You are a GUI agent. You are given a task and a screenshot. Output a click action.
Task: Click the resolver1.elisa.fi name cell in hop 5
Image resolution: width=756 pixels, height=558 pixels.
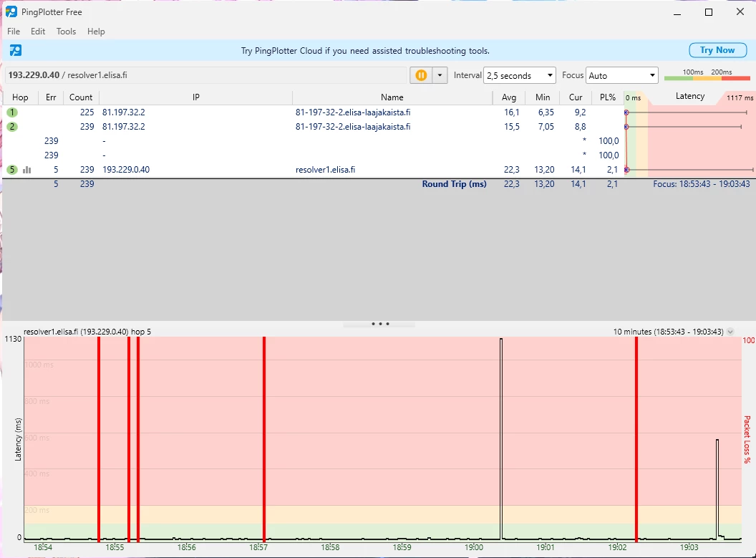pos(326,170)
